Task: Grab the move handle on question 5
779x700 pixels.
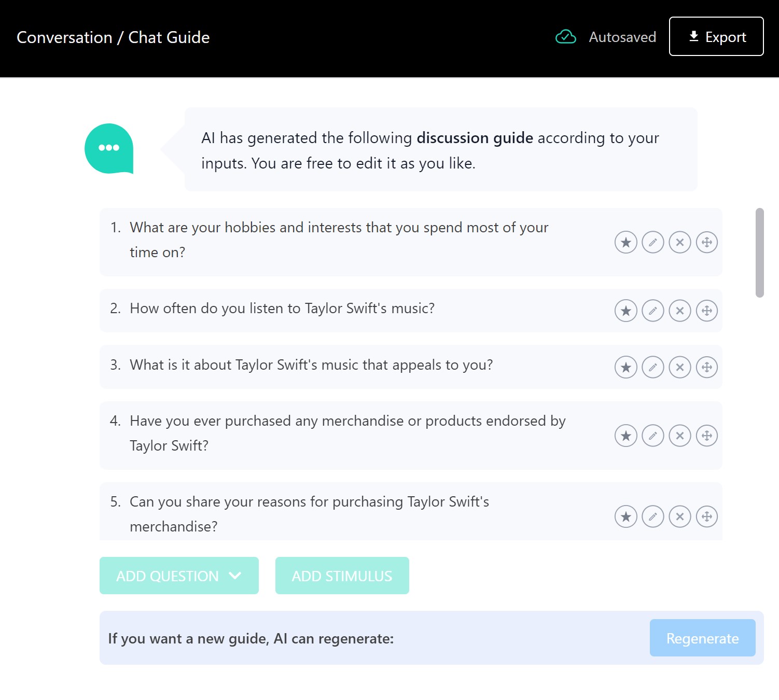Action: 707,516
